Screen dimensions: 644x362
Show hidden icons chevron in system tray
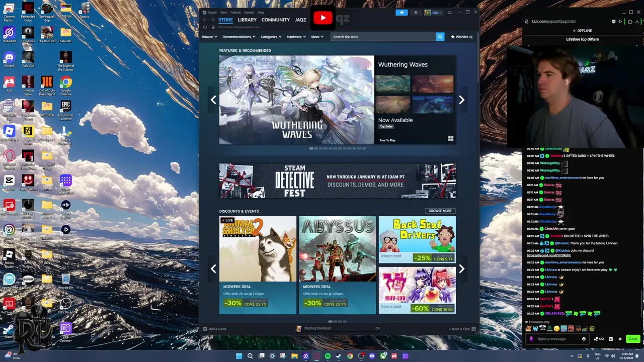572,356
